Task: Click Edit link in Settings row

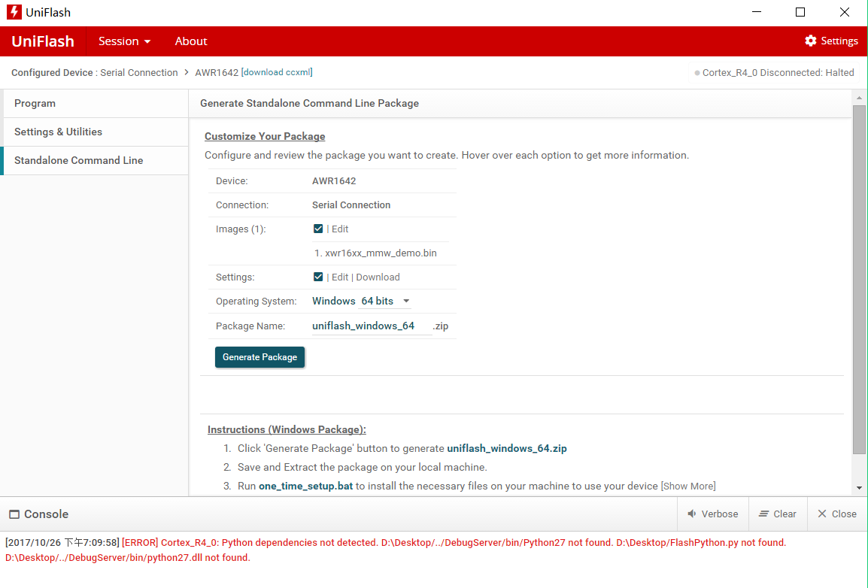Action: coord(340,277)
